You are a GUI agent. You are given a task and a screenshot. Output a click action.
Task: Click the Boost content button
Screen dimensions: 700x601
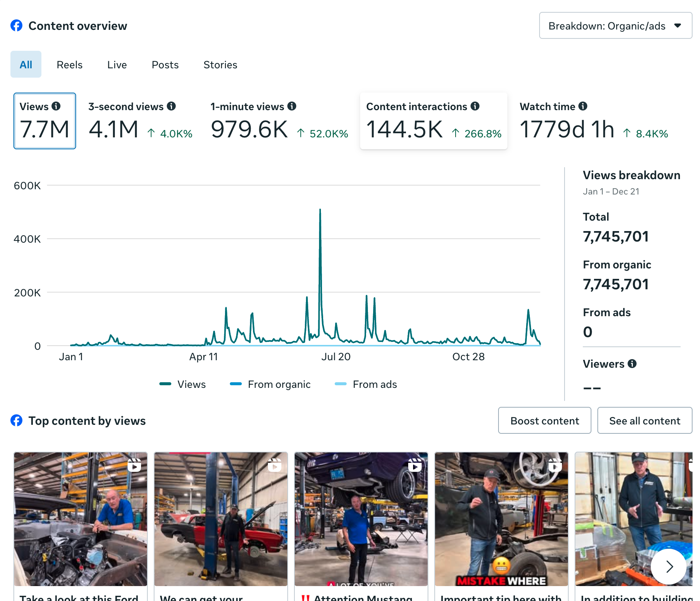click(544, 421)
